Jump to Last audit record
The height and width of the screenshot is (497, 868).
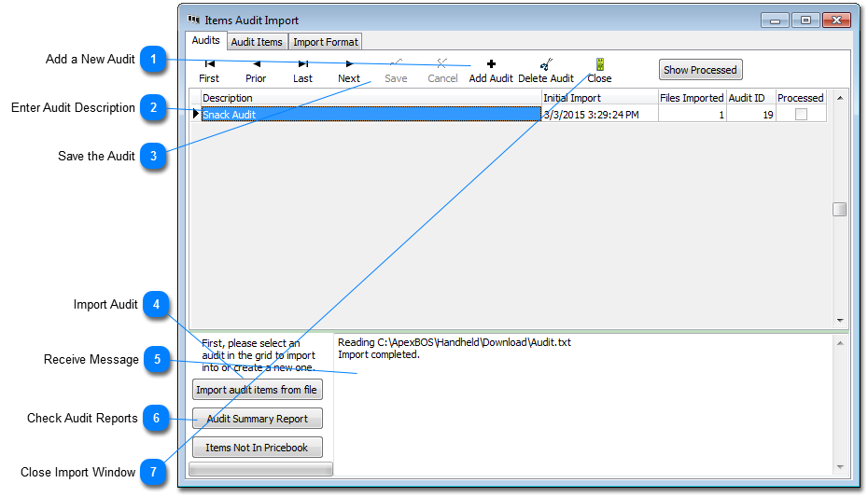coord(302,71)
